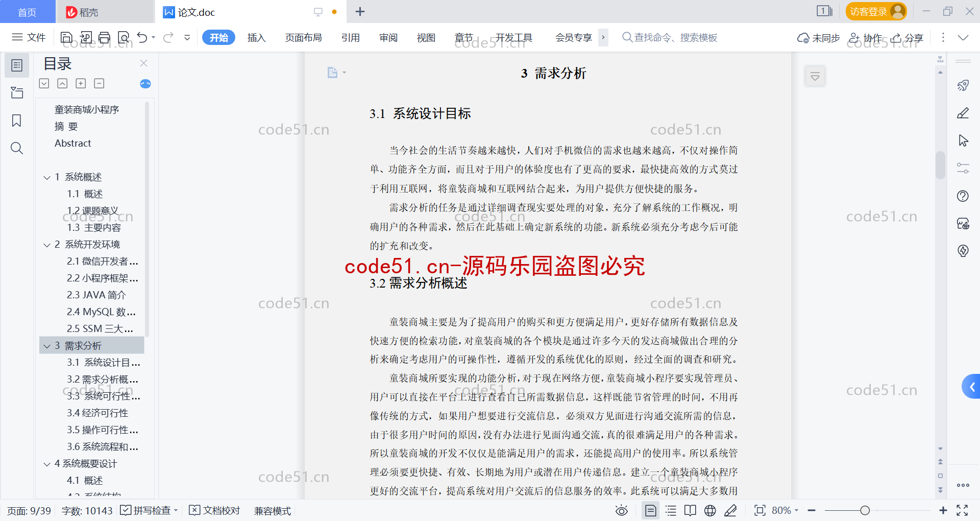Undo the last action
Image resolution: width=980 pixels, height=521 pixels.
[x=142, y=37]
